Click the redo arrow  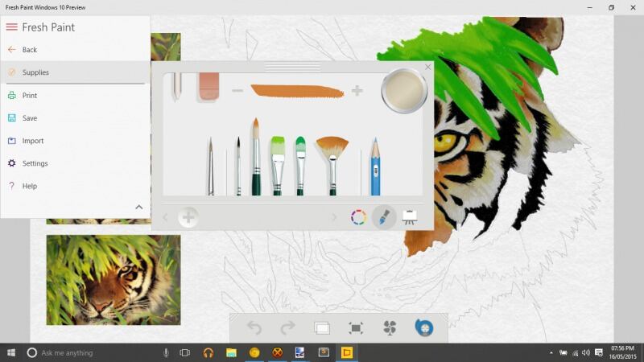point(287,327)
